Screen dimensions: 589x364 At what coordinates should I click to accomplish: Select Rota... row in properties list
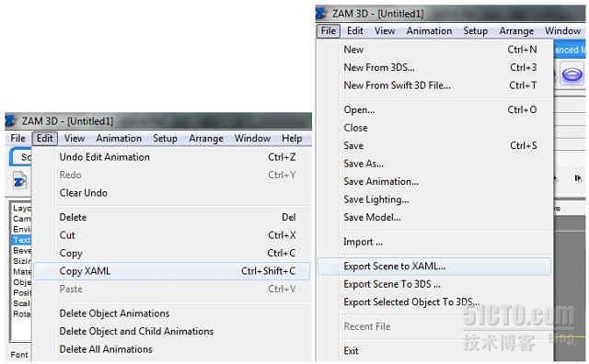tap(22, 313)
